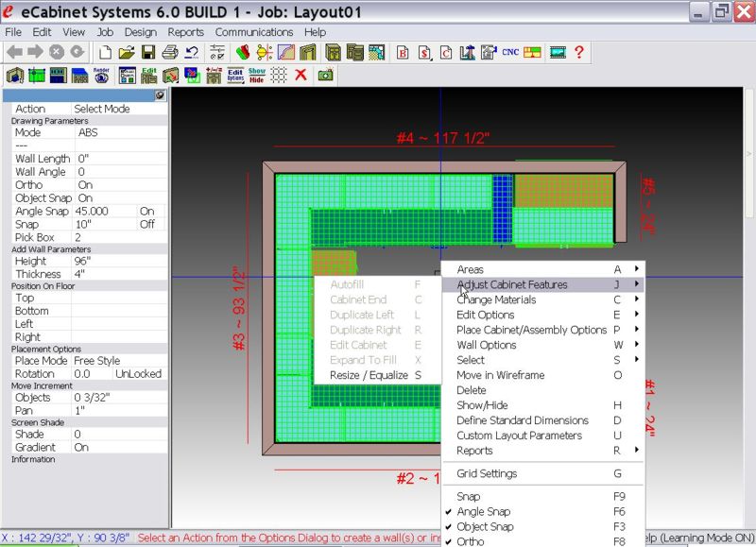Click the dotted grid toolbar icon

click(279, 75)
